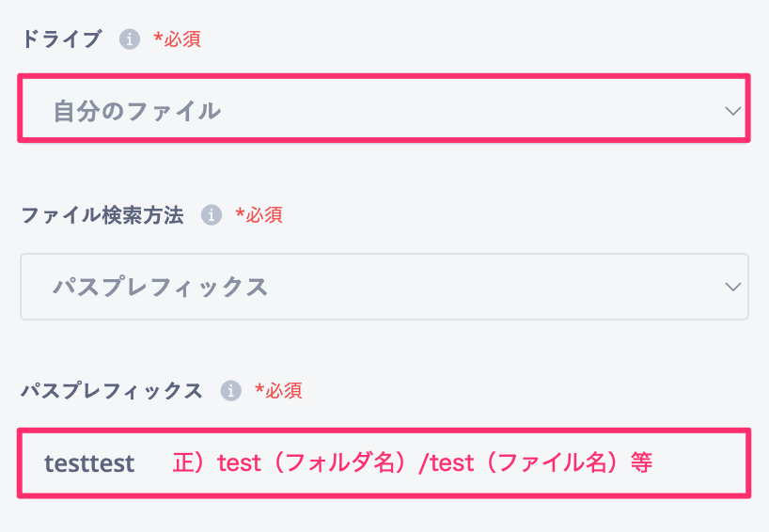The width and height of the screenshot is (769, 532).
Task: Click the *必須 marker above the testtest field
Action: [278, 391]
